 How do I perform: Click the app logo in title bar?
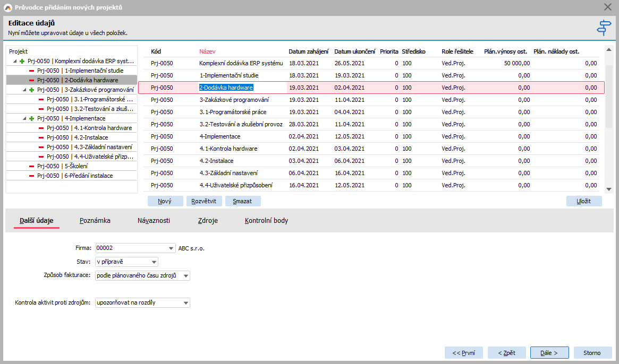point(7,7)
